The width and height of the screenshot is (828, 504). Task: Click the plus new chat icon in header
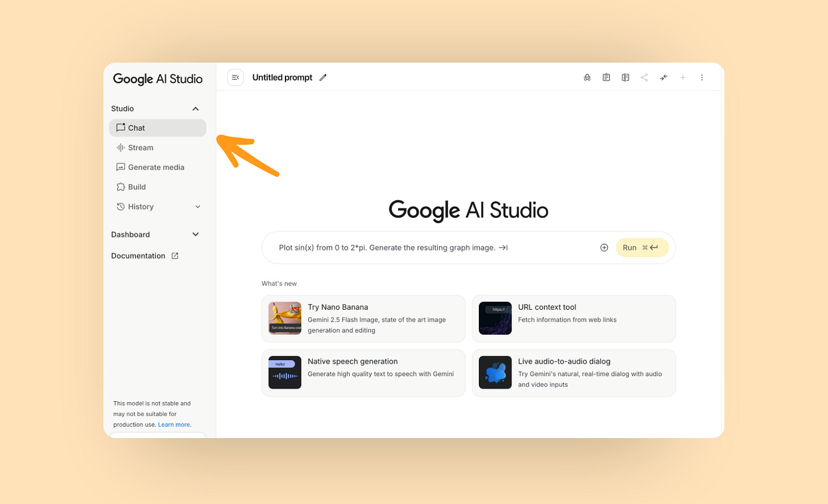coord(682,77)
